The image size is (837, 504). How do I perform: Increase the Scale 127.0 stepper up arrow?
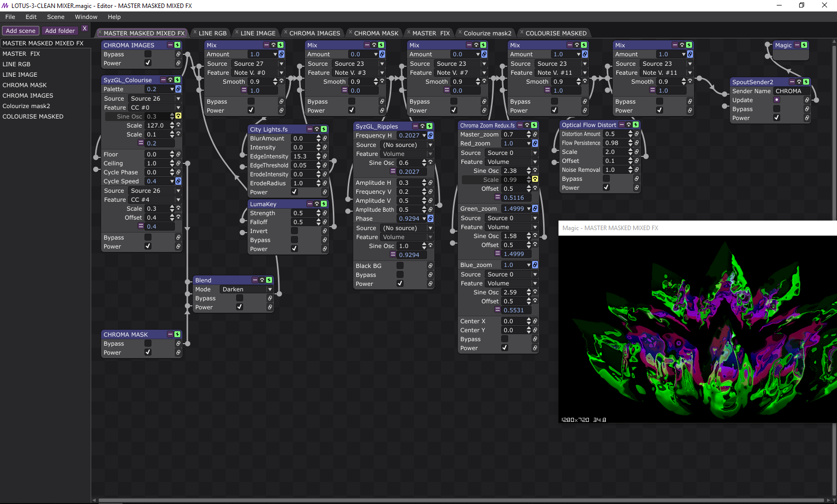tap(172, 124)
